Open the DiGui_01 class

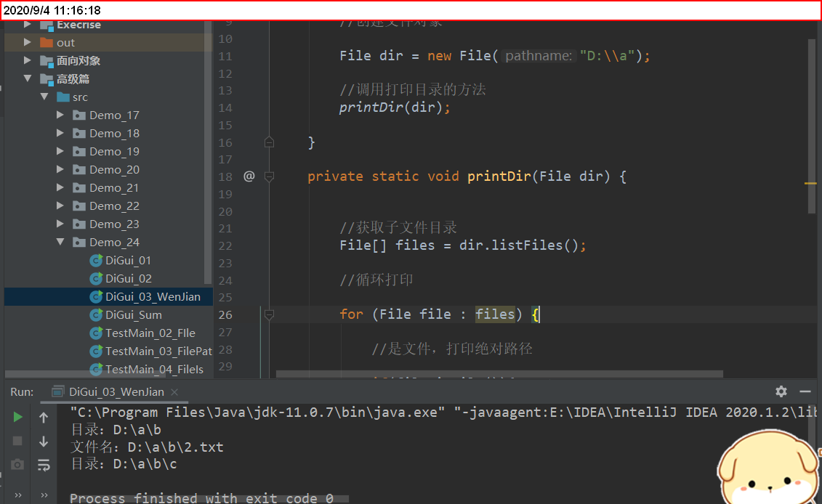[x=128, y=261]
